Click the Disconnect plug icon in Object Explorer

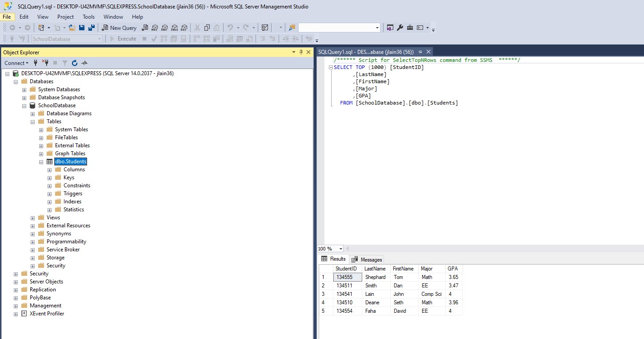point(45,63)
